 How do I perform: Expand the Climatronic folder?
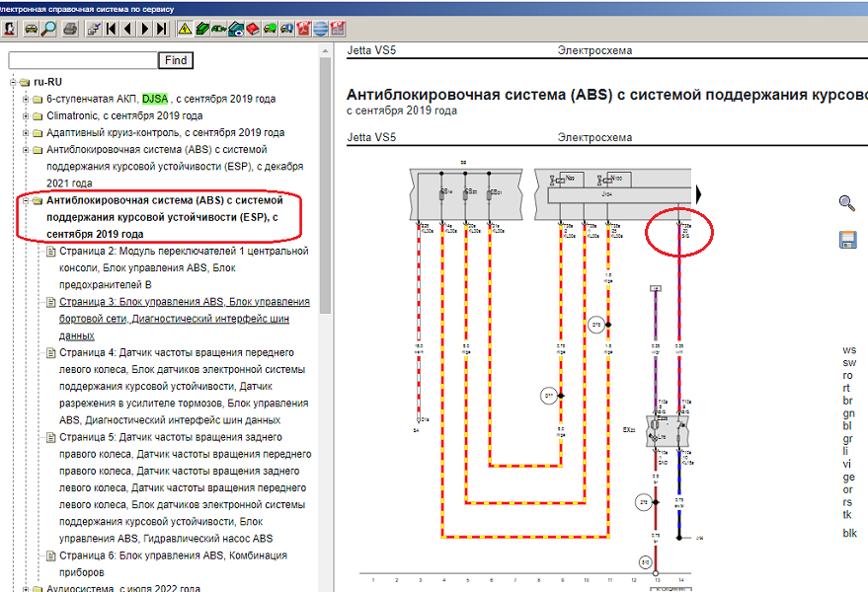26,116
